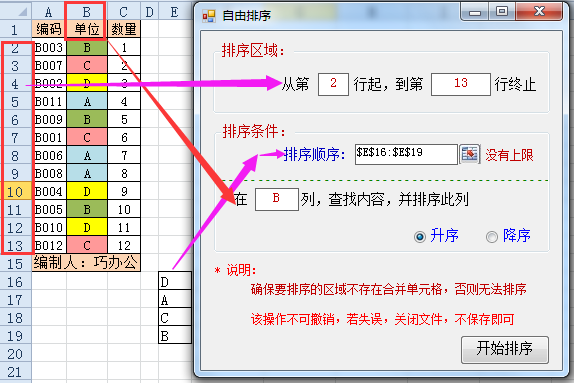574x383 pixels.
Task: Click the 编码 header cell
Action: pyautogui.click(x=49, y=29)
